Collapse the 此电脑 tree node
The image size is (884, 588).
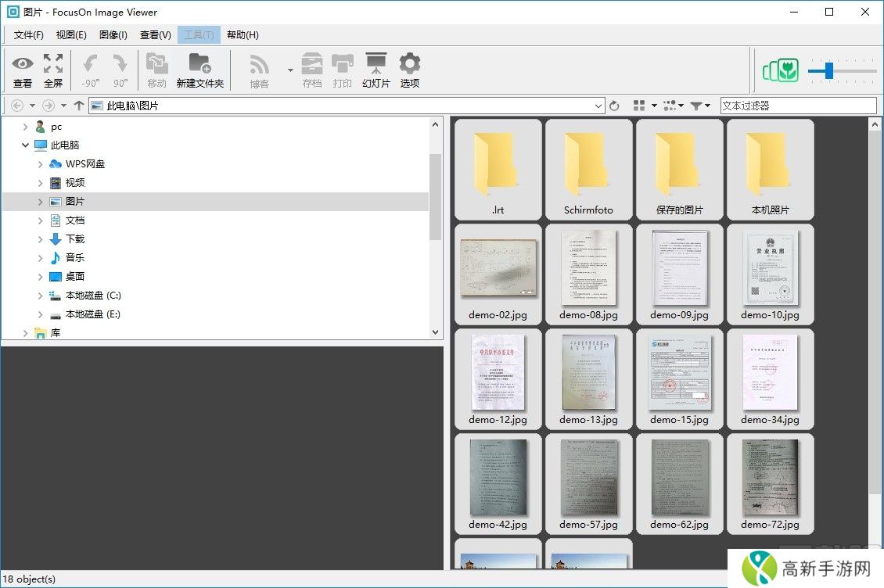pyautogui.click(x=26, y=145)
